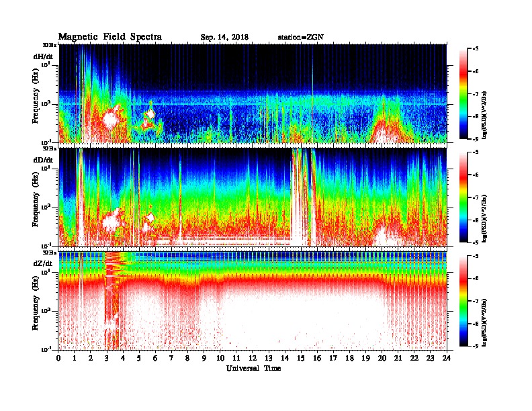Click the dZ/dt panel color bar
Viewport: 532px width, 411px height.
click(463, 301)
